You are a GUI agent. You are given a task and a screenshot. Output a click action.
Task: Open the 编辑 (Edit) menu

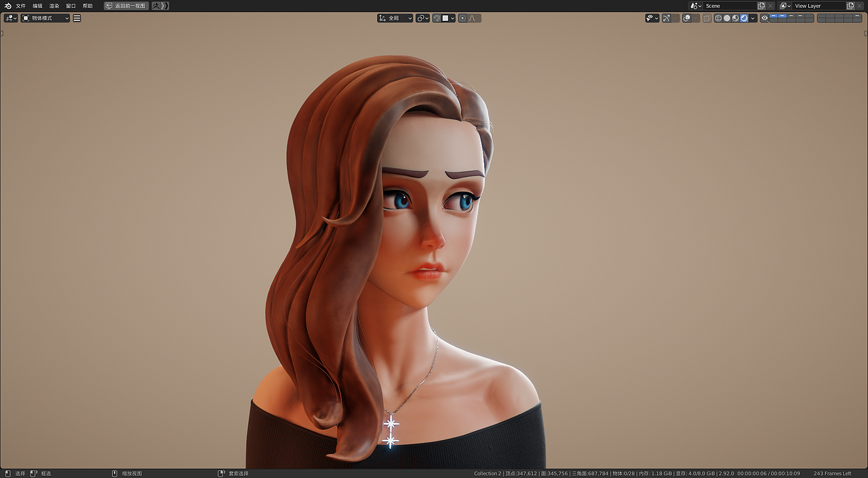tap(37, 5)
